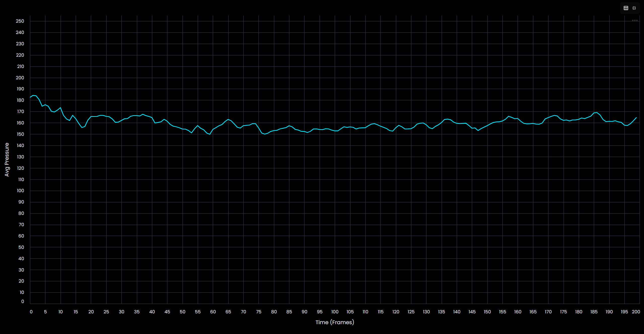Click the line peak at frame 65
The width and height of the screenshot is (644, 334).
click(x=228, y=119)
